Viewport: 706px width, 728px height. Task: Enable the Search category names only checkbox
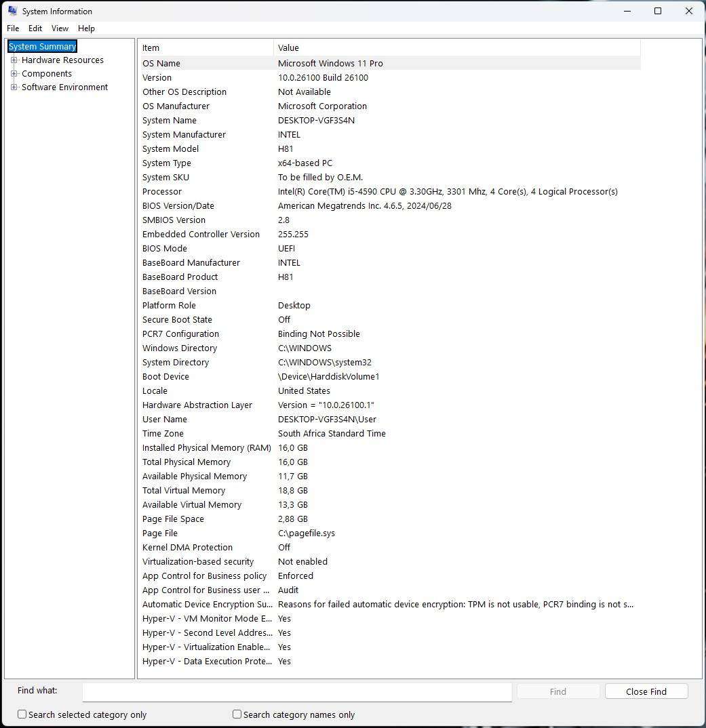tap(237, 714)
